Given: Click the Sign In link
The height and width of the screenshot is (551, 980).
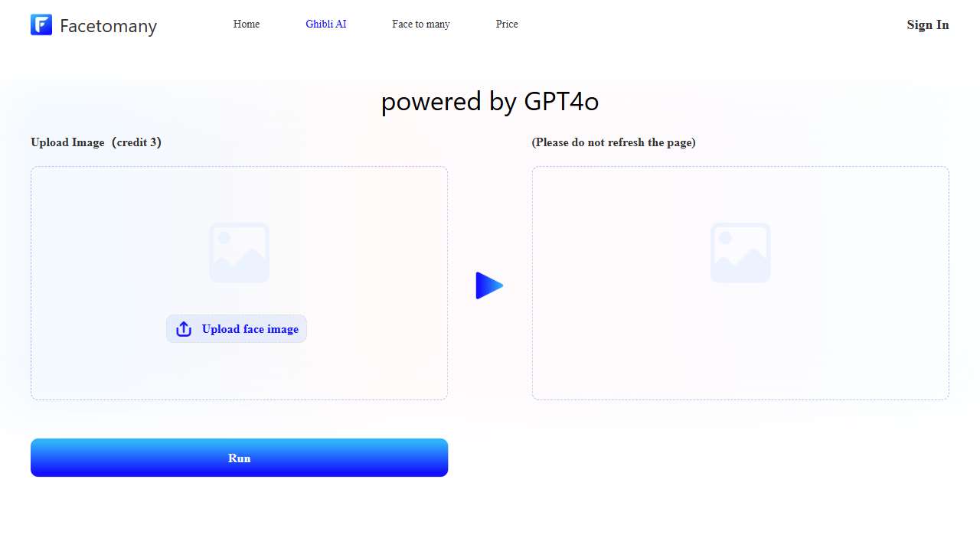Looking at the screenshot, I should (927, 24).
